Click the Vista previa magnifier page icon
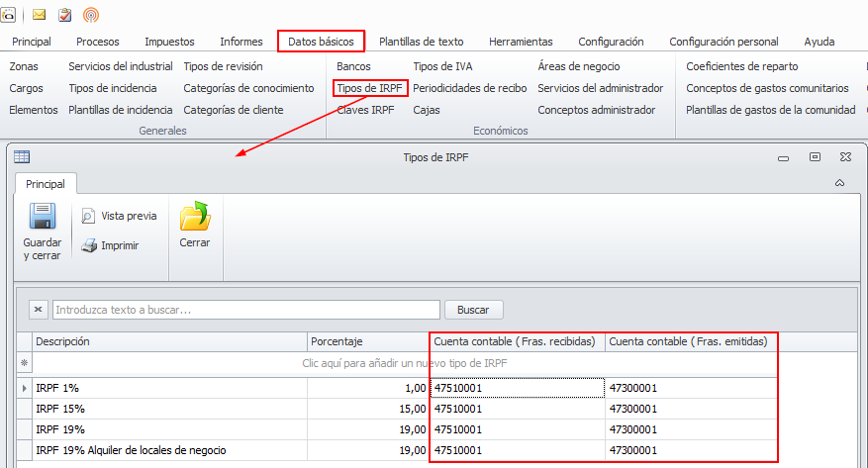Viewport: 868px width, 468px height. click(x=87, y=216)
